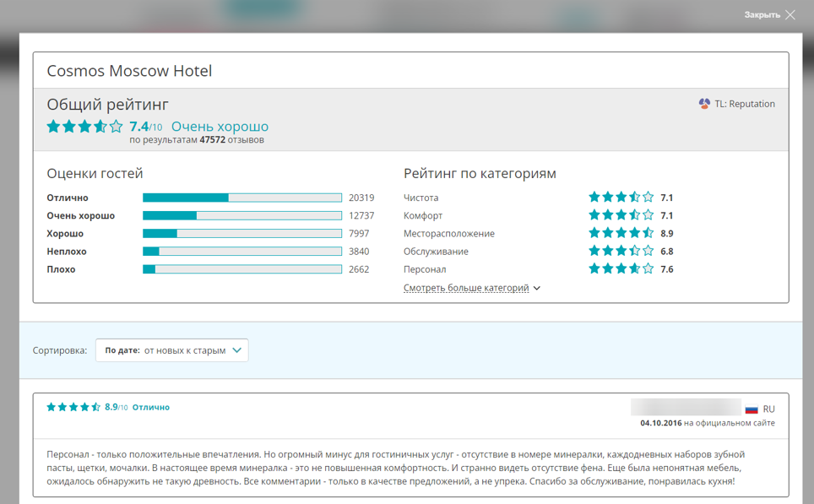
Task: Click the 7.6 staff score value
Action: pyautogui.click(x=666, y=269)
